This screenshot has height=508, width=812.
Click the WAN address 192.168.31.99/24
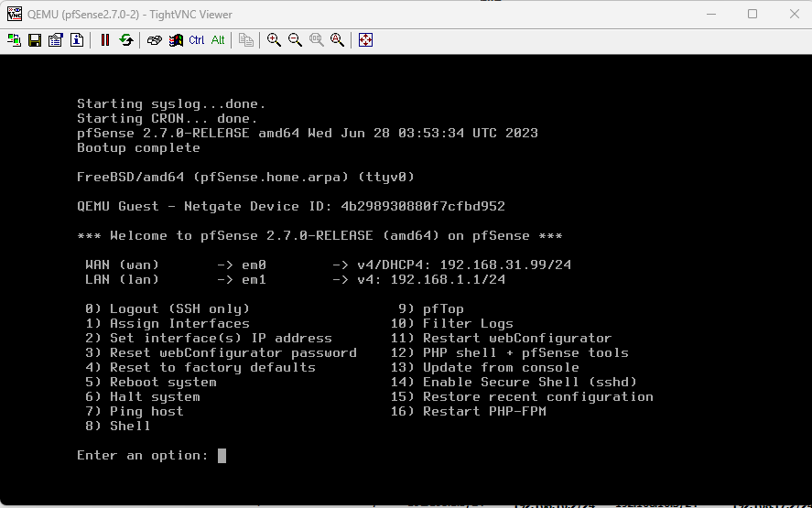pyautogui.click(x=505, y=265)
